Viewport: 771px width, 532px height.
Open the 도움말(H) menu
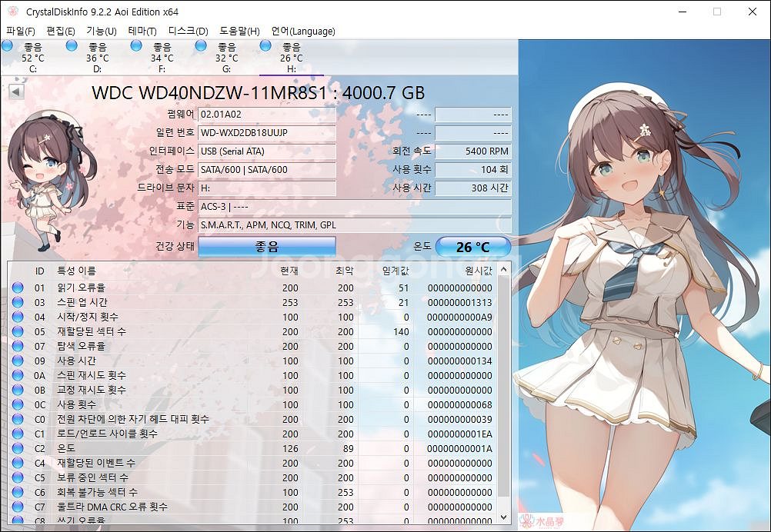tap(239, 31)
